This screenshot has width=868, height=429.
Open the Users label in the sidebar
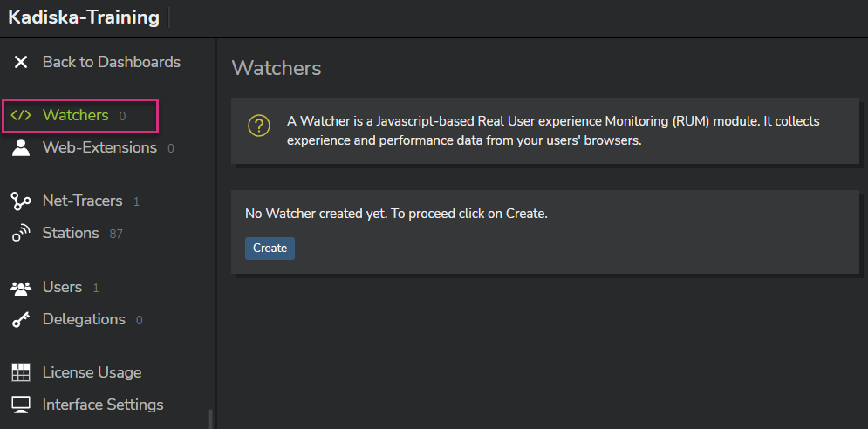point(62,287)
